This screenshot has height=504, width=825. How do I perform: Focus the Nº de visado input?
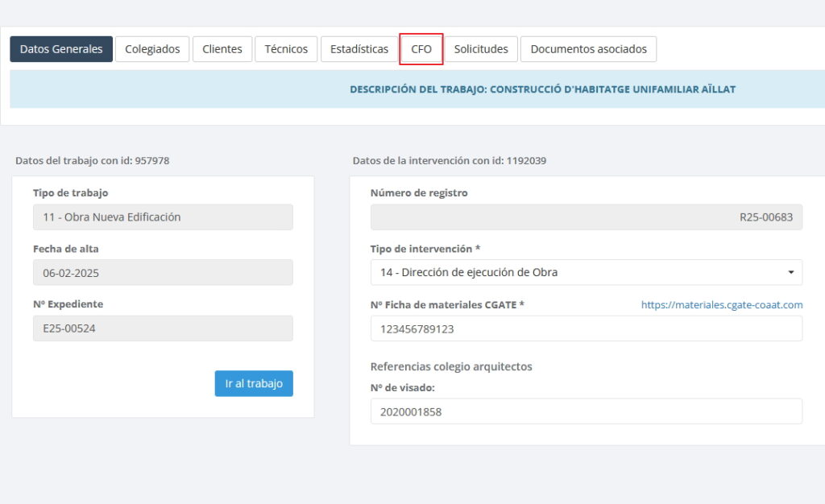point(586,411)
